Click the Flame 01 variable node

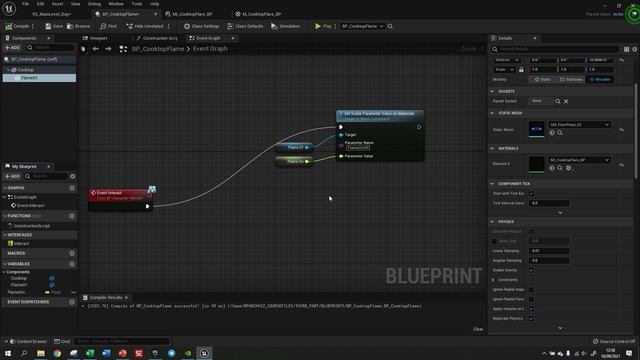[295, 147]
